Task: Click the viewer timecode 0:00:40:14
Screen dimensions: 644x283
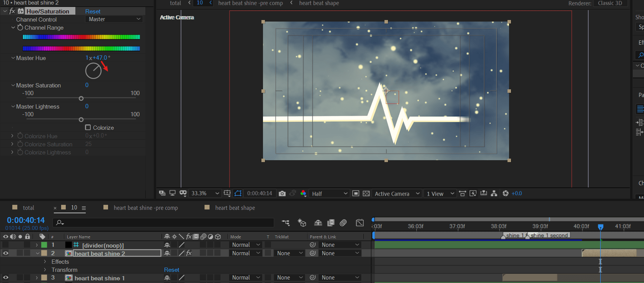Action: click(260, 193)
